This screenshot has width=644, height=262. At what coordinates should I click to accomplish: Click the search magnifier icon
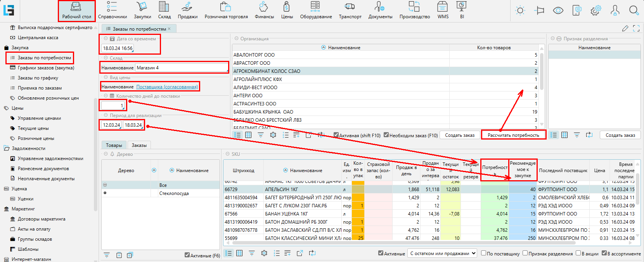[x=634, y=10]
